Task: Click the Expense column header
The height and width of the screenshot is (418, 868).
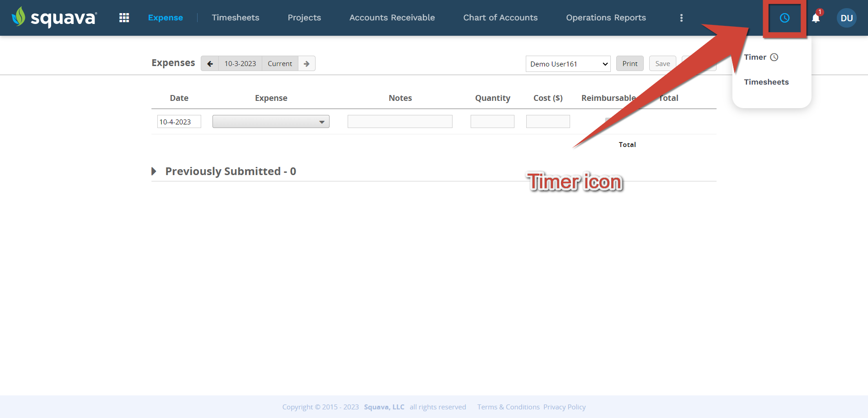Action: [x=271, y=98]
